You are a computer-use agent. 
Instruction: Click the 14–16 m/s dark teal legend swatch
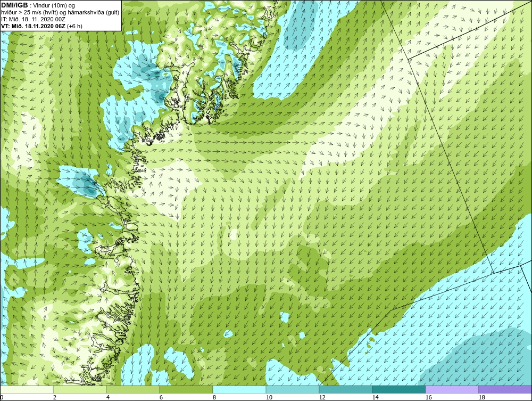tap(398, 389)
